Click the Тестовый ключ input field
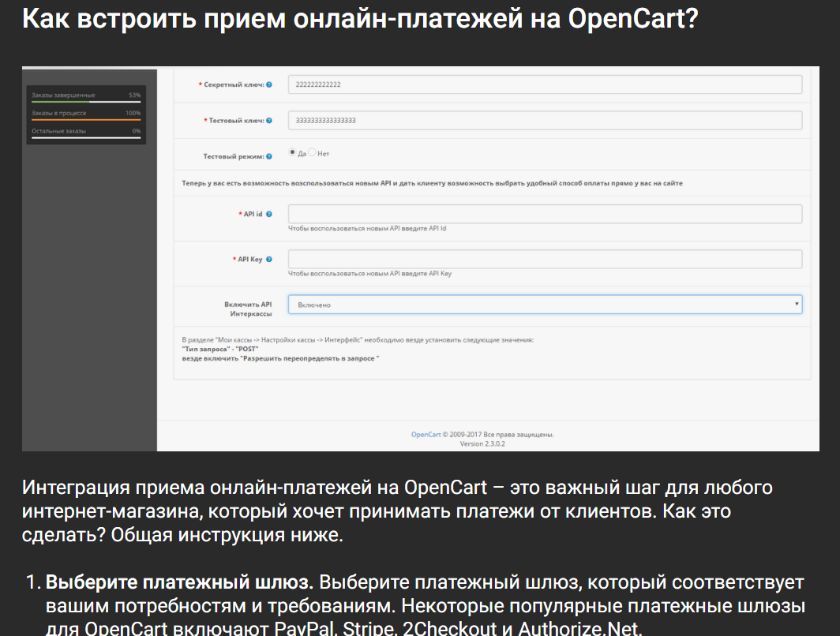The height and width of the screenshot is (636, 840). pyautogui.click(x=545, y=120)
